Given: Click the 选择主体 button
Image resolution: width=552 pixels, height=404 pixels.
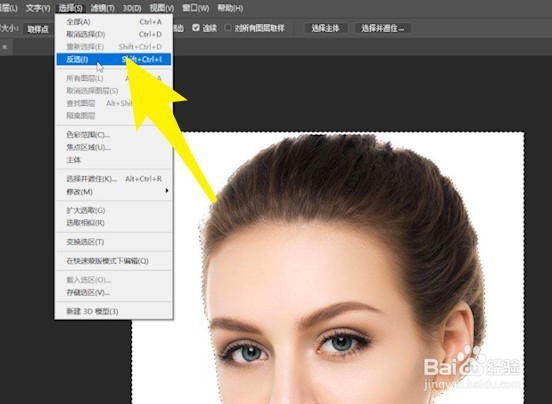Looking at the screenshot, I should pyautogui.click(x=326, y=28).
